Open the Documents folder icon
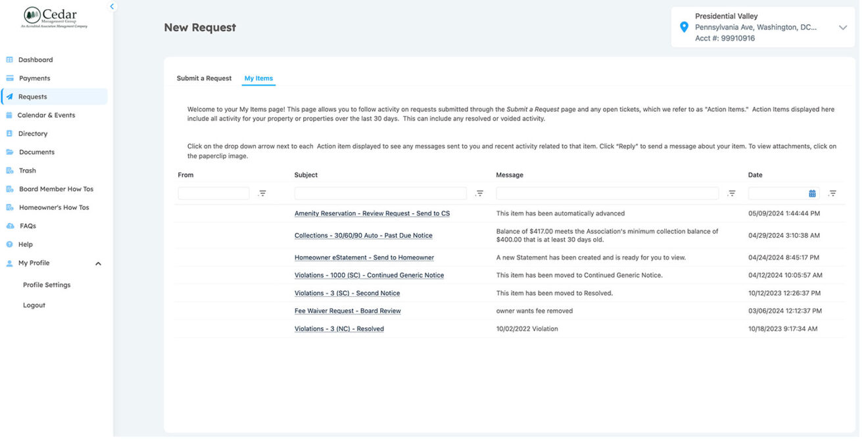 point(10,152)
